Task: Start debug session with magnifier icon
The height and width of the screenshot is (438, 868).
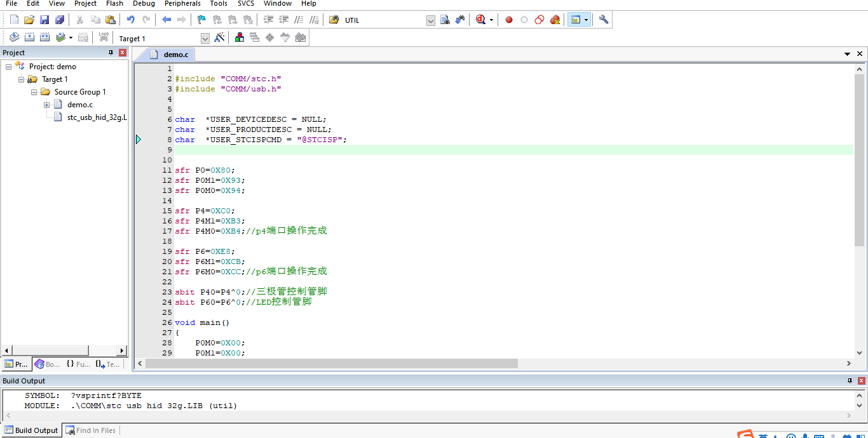Action: [480, 20]
